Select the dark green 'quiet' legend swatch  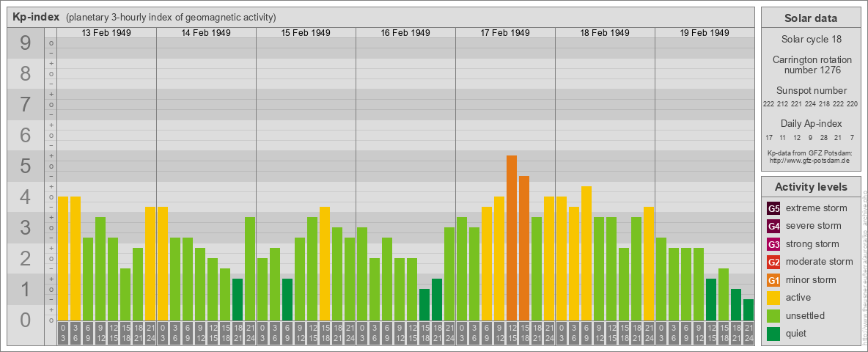(x=773, y=334)
